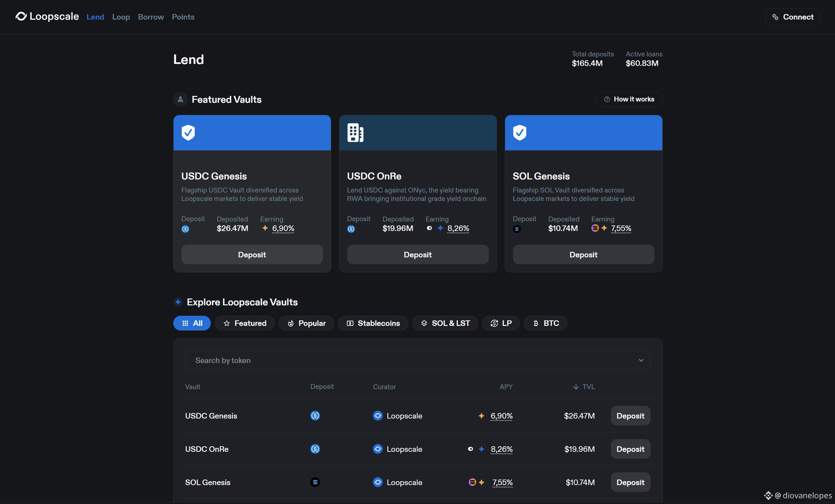Toggle the Featured filter chip

(244, 323)
